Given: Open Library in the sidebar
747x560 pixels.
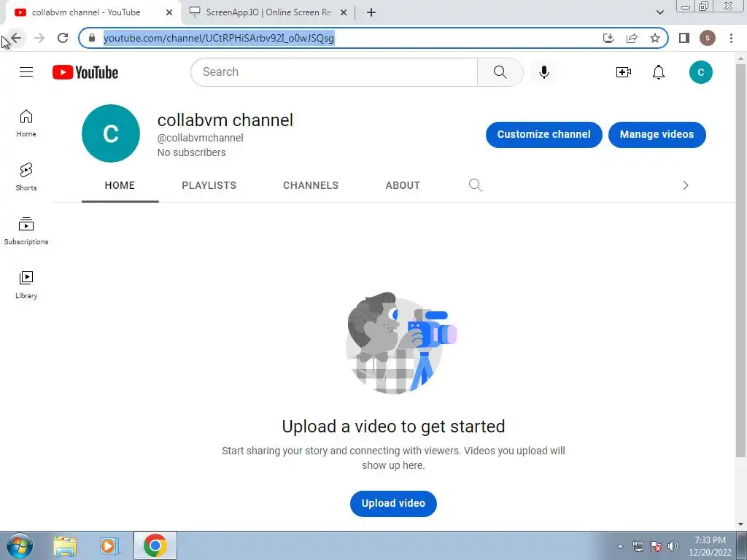Looking at the screenshot, I should click(x=26, y=285).
